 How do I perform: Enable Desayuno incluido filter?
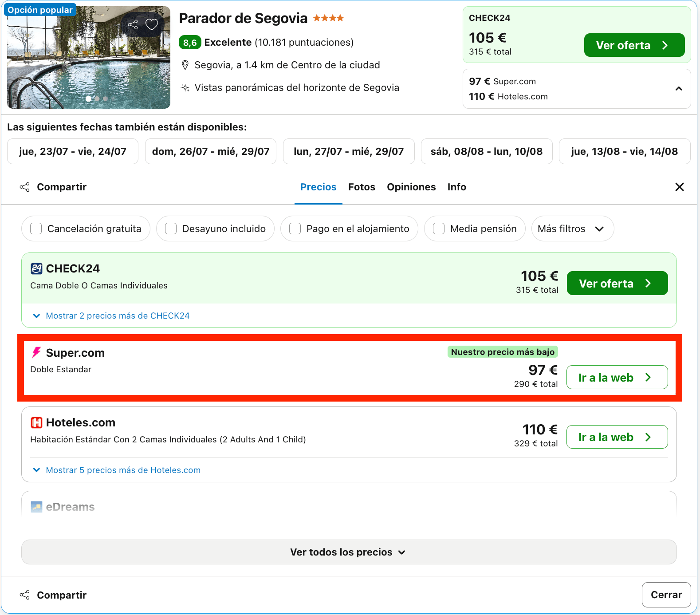click(171, 229)
